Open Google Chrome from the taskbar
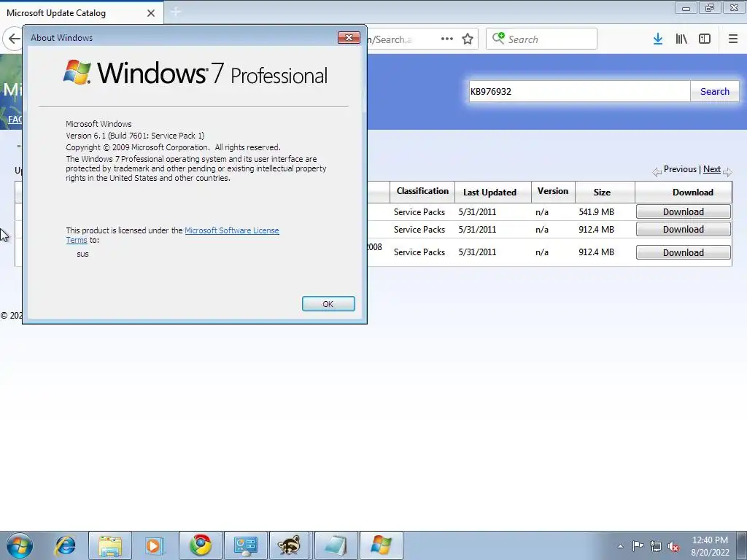Image resolution: width=747 pixels, height=560 pixels. (201, 545)
